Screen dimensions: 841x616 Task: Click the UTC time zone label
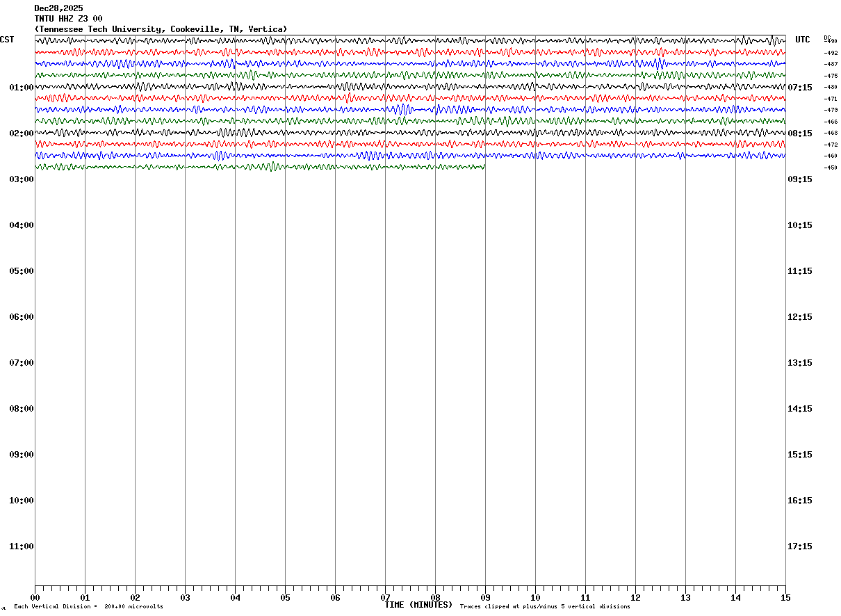(x=803, y=40)
